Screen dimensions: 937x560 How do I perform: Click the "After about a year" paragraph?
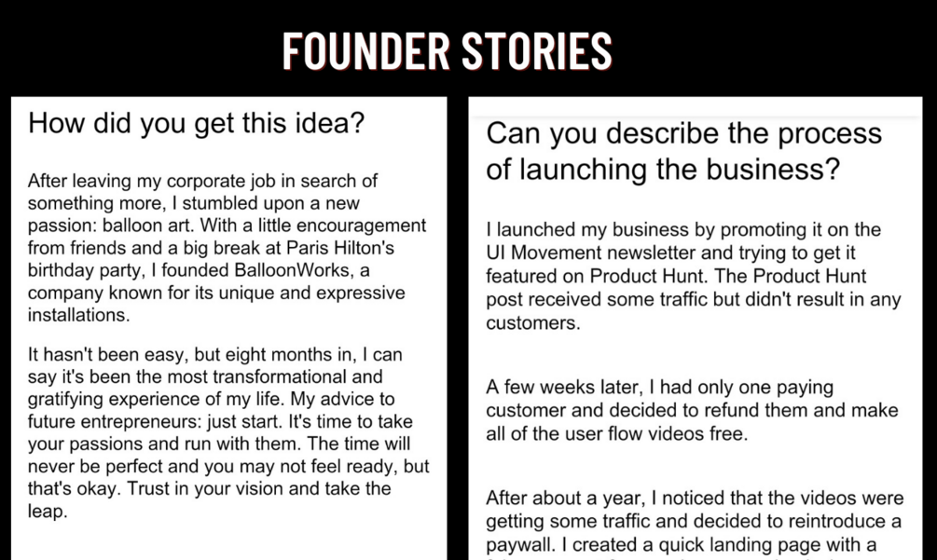tap(694, 521)
